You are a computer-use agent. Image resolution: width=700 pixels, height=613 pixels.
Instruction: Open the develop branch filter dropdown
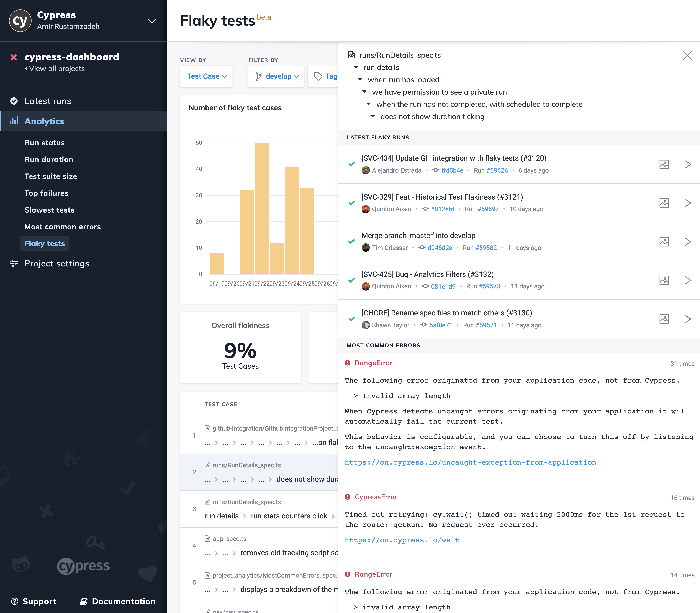[x=276, y=76]
